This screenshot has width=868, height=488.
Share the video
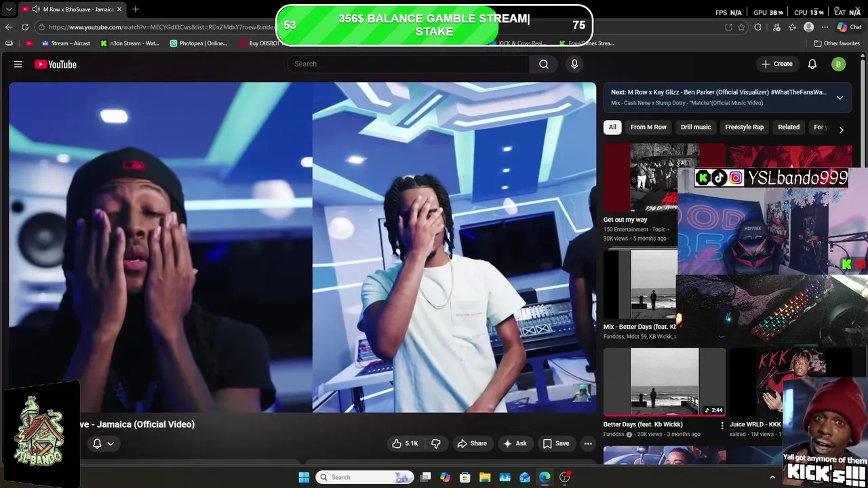point(472,443)
